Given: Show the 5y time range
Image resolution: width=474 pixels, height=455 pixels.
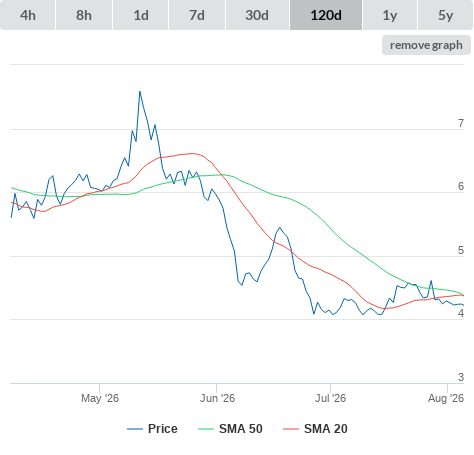Looking at the screenshot, I should [446, 15].
